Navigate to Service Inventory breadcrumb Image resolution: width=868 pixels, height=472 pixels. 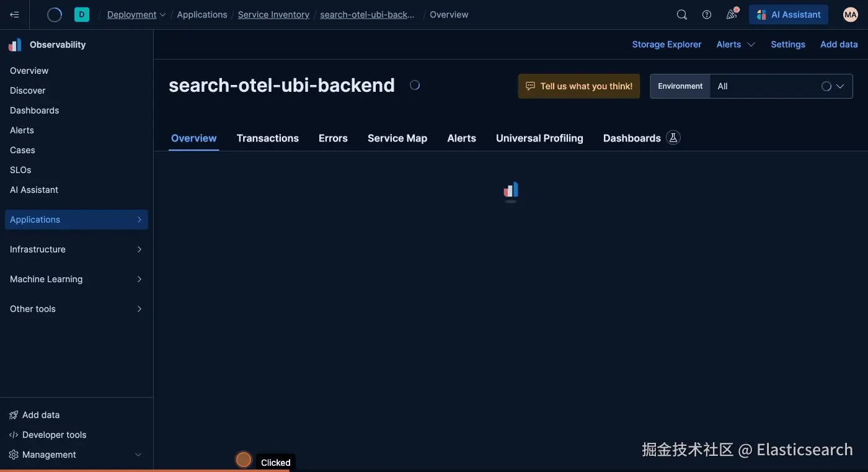coord(273,14)
